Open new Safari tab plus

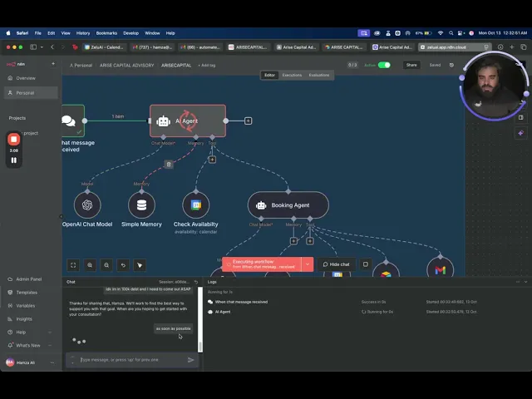[512, 47]
